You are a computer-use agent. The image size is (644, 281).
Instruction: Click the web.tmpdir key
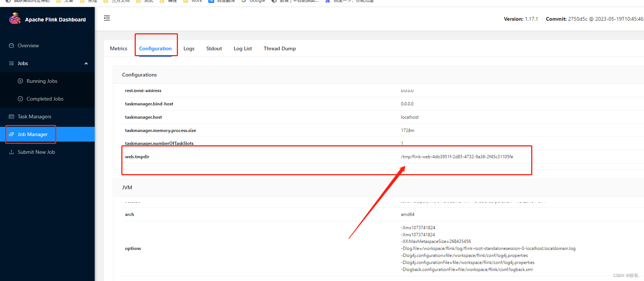pyautogui.click(x=137, y=157)
